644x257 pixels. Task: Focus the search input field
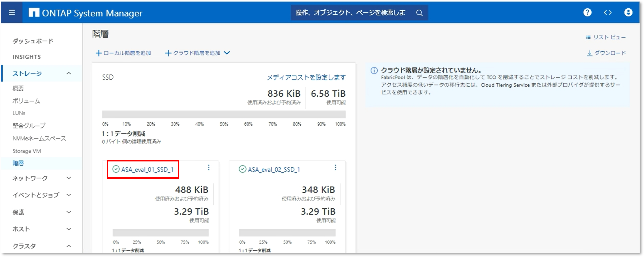pos(351,13)
